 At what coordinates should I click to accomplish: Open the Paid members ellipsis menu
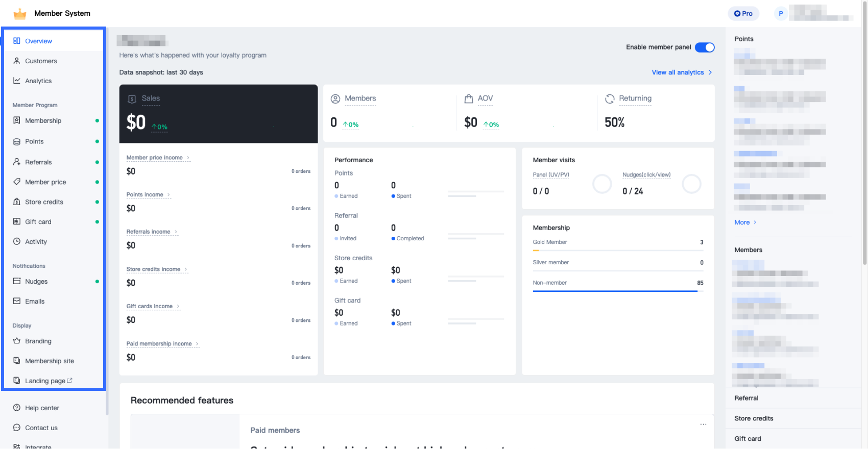click(x=703, y=425)
